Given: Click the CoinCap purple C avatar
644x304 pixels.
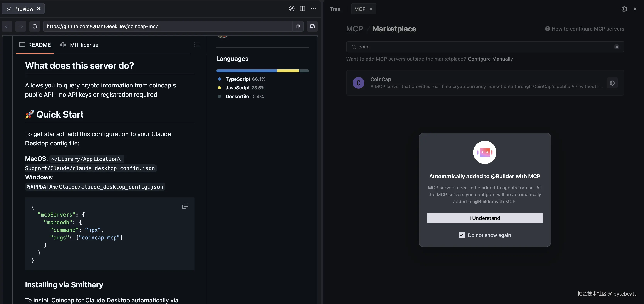Looking at the screenshot, I should [x=358, y=83].
